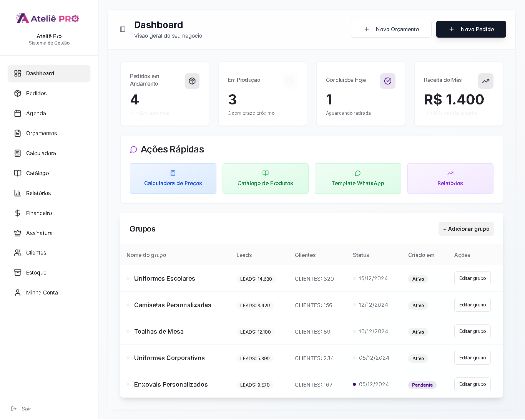The height and width of the screenshot is (420, 525).
Task: Click the Assinatura crown icon
Action: click(18, 233)
